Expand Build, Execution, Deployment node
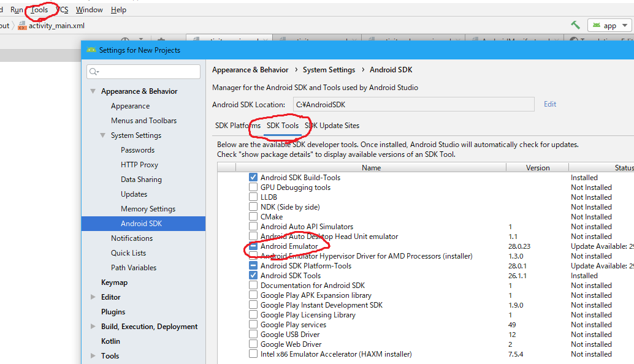Image resolution: width=634 pixels, height=364 pixels. [x=93, y=327]
